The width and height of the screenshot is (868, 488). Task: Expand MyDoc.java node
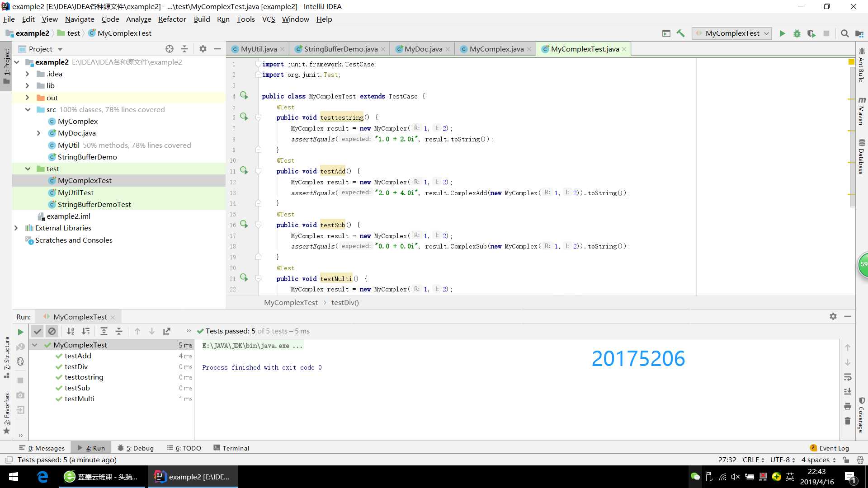pyautogui.click(x=38, y=133)
